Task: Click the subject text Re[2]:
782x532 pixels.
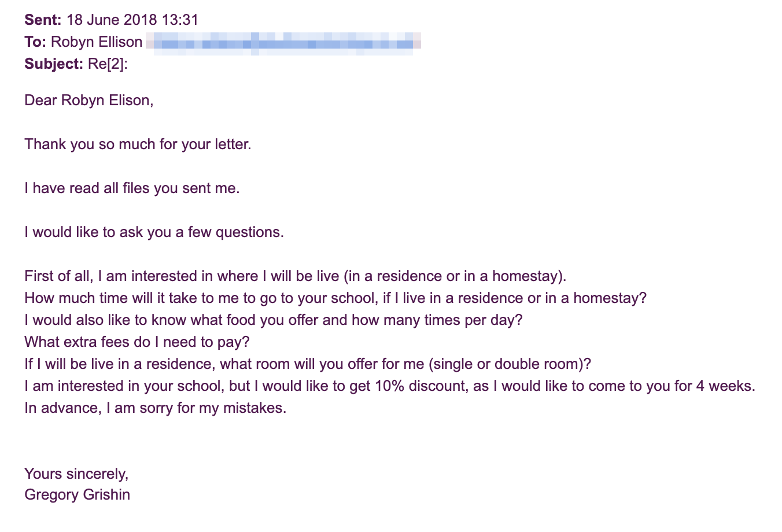Action: pyautogui.click(x=108, y=64)
